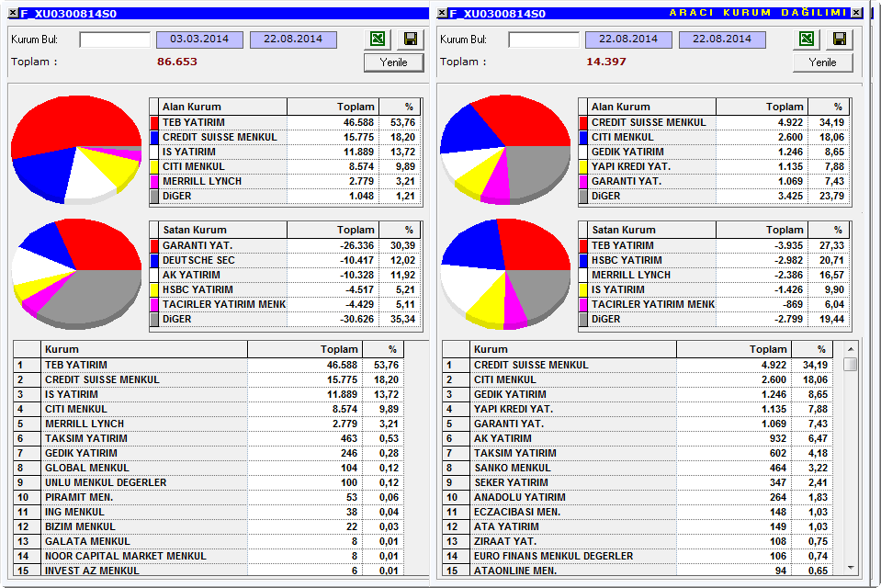The width and height of the screenshot is (881, 588).
Task: Open right panel start date 22.08.2014
Action: click(x=628, y=40)
